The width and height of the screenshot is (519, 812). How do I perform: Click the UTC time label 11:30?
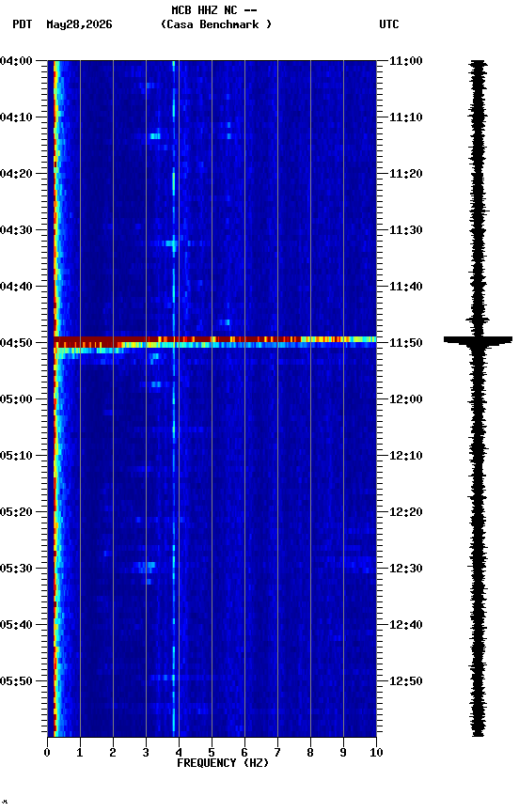coord(406,230)
